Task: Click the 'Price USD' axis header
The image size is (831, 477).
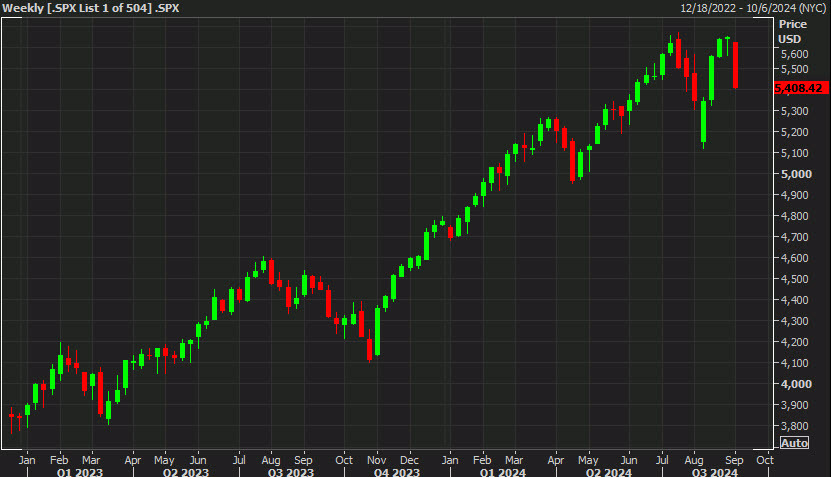Action: click(792, 30)
